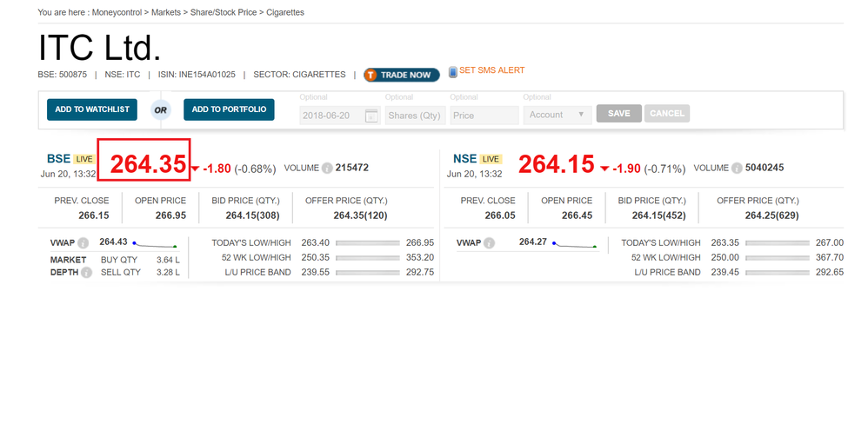Click BSE Today's Low/High range bar
Screen dimensions: 868x437
click(368, 243)
